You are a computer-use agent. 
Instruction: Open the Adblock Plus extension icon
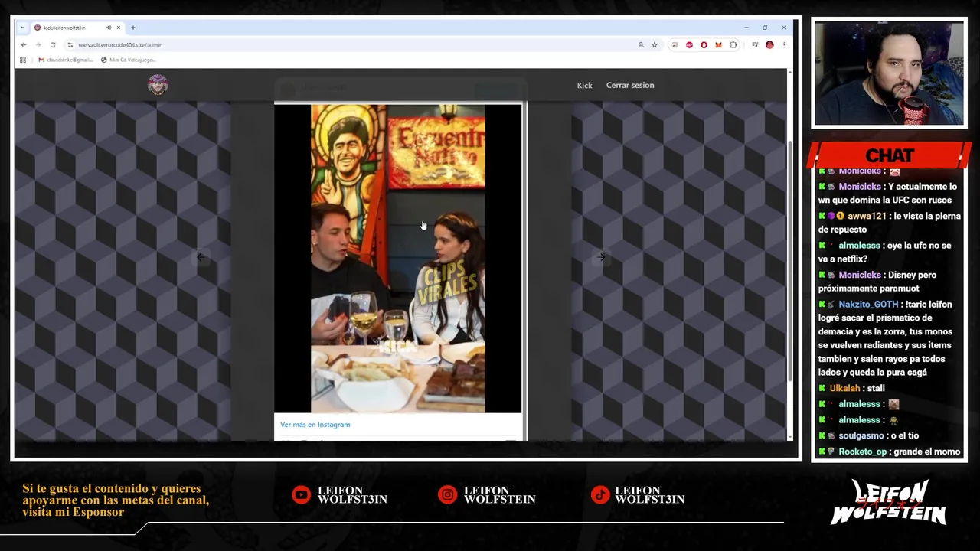coord(689,45)
